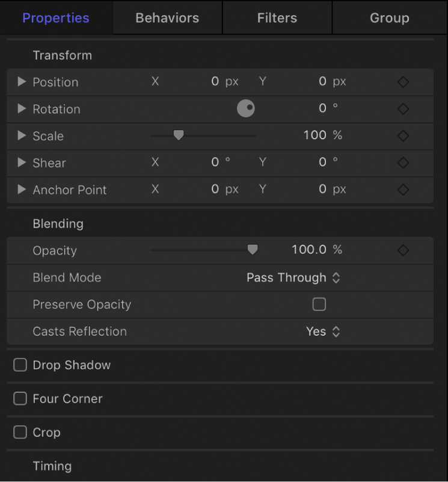Click the Opacity slider handle

[253, 250]
